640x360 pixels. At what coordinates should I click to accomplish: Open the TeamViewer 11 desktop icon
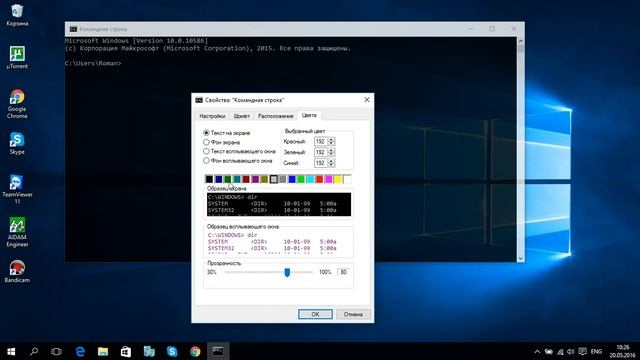pos(17,189)
